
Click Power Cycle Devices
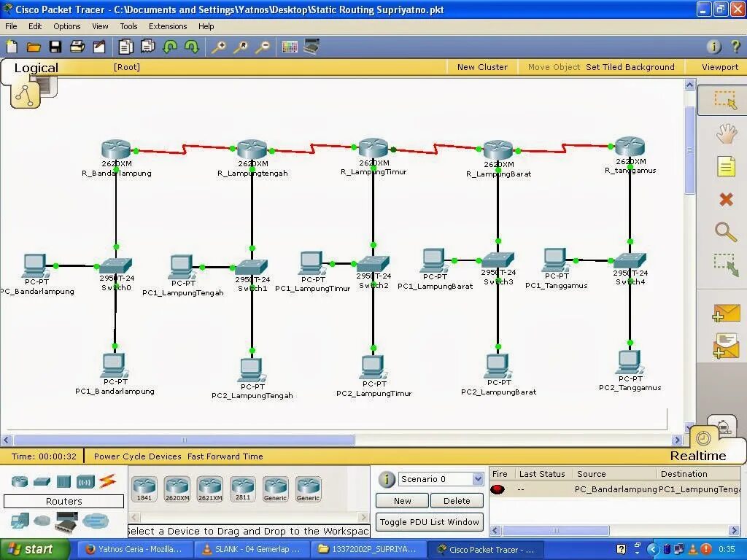coord(137,456)
